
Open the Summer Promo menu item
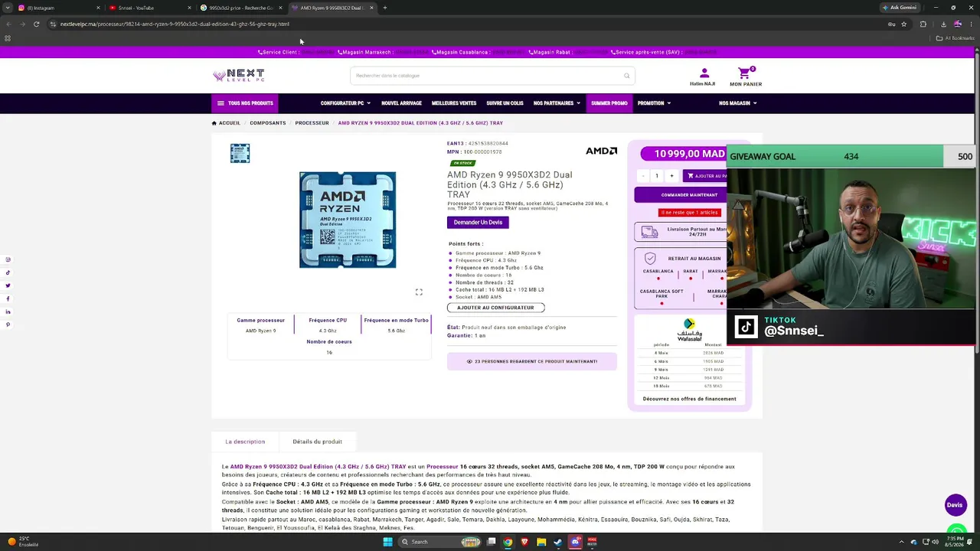click(x=609, y=103)
